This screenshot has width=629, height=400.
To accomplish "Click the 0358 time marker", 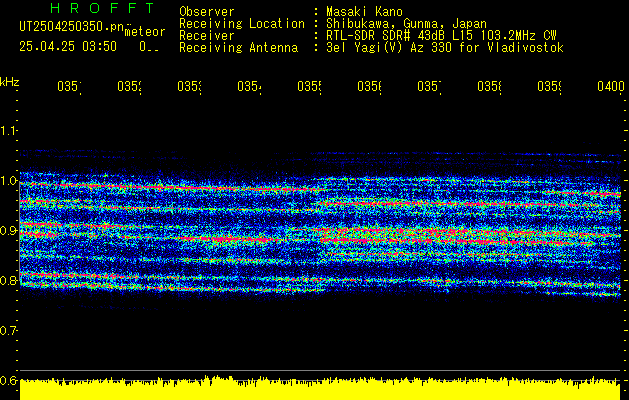I will point(489,86).
